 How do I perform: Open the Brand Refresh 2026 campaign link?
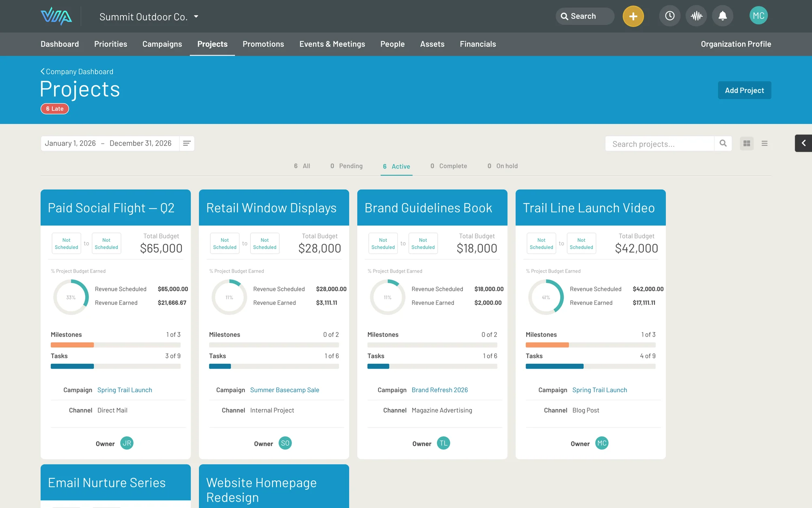(440, 390)
